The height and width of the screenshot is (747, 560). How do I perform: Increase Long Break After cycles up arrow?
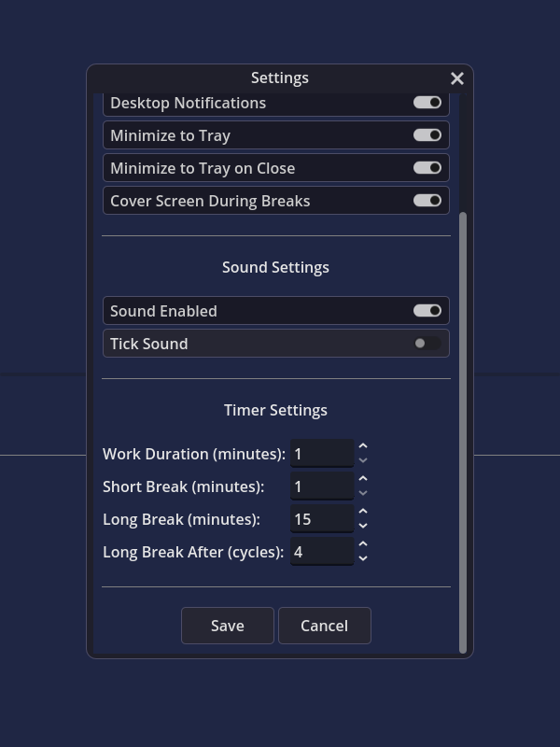point(363,544)
